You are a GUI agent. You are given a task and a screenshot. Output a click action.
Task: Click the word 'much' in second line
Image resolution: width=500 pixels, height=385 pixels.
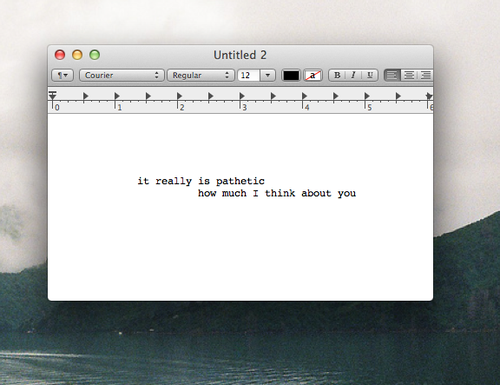[234, 193]
